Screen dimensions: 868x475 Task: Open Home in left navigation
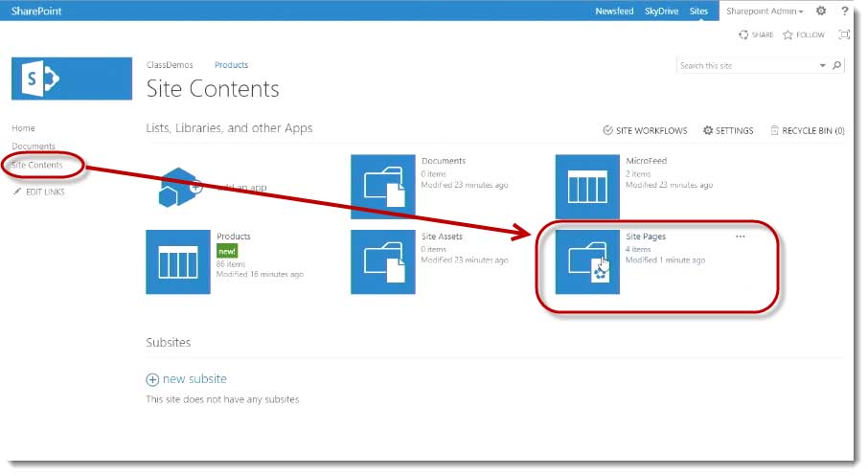[23, 128]
